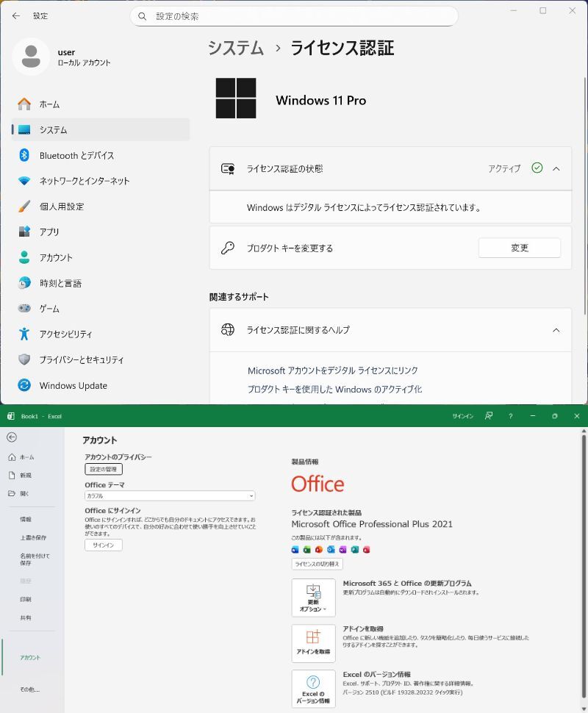The width and height of the screenshot is (588, 713).
Task: Select 新規 in the Excel backstage menu
Action: coord(26,476)
